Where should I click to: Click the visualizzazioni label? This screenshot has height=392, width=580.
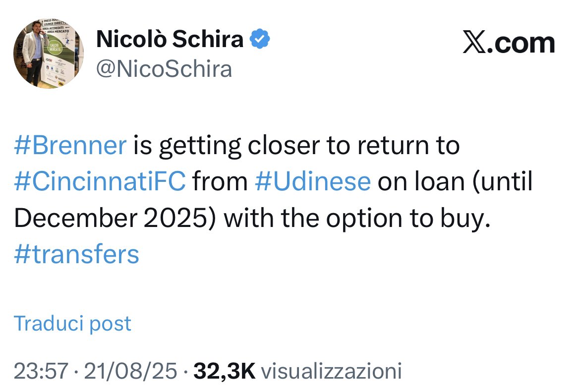331,371
